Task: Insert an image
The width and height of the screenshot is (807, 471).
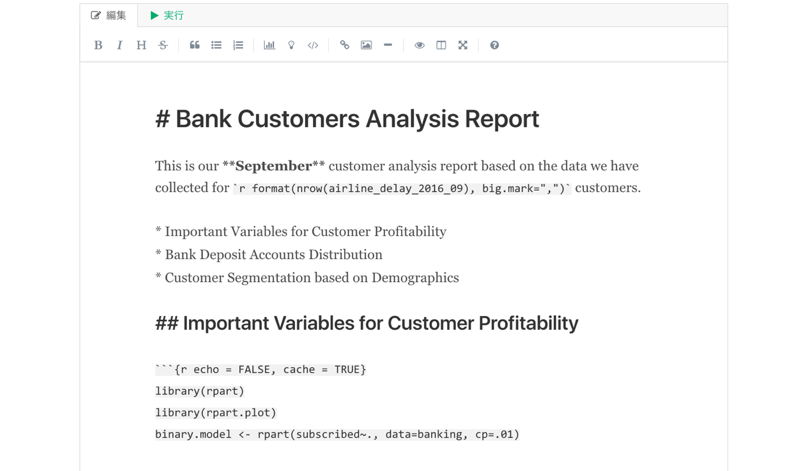Action: [366, 45]
